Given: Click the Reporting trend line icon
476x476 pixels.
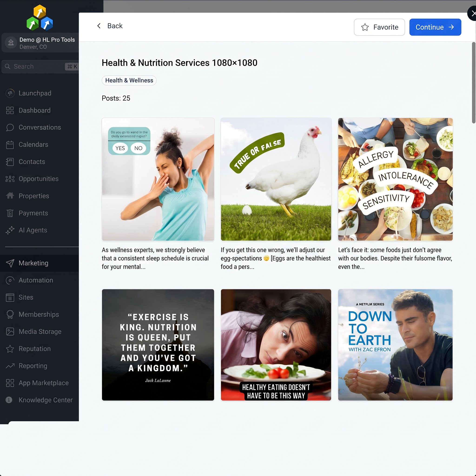Looking at the screenshot, I should tap(10, 366).
